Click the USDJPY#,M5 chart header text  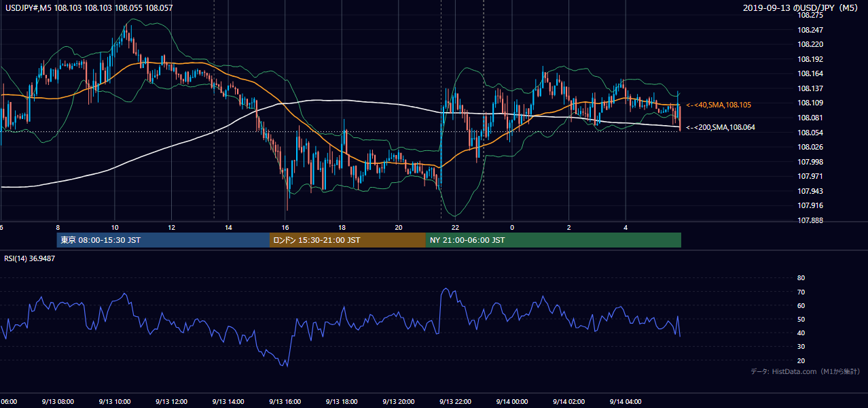88,8
